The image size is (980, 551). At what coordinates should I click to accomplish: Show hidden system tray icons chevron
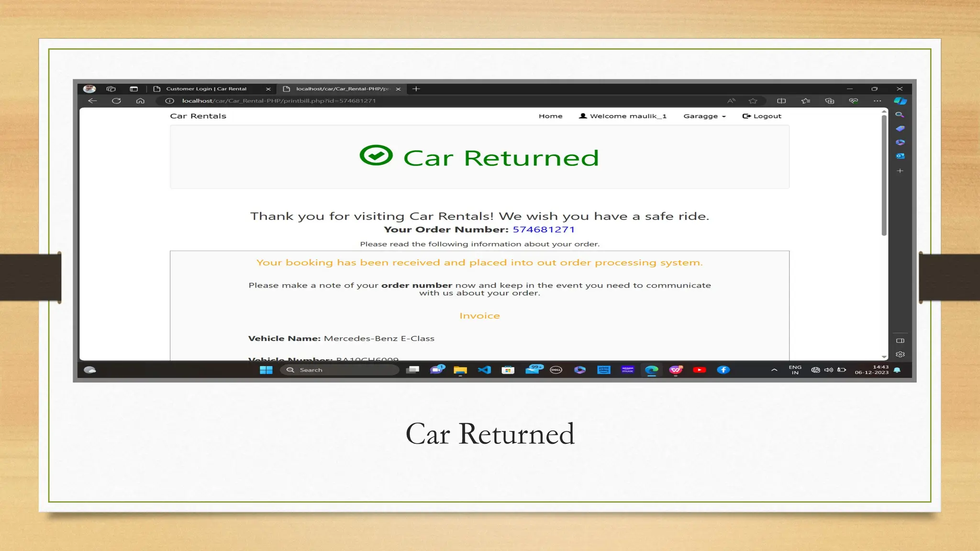click(774, 370)
